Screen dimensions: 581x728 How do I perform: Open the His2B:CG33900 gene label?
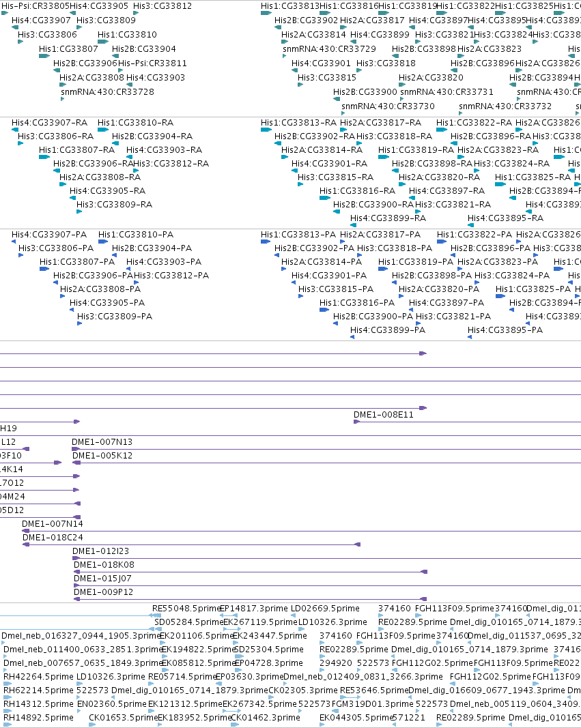tap(365, 92)
